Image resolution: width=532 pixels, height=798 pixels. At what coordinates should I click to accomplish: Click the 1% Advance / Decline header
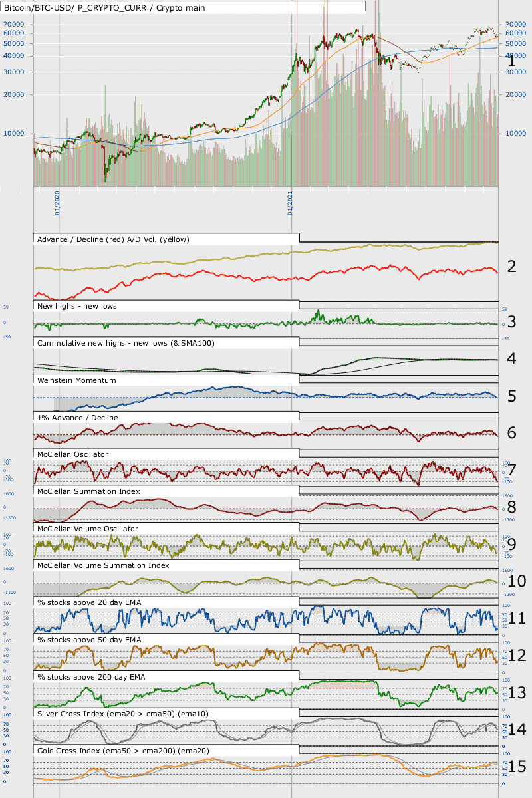[x=78, y=418]
